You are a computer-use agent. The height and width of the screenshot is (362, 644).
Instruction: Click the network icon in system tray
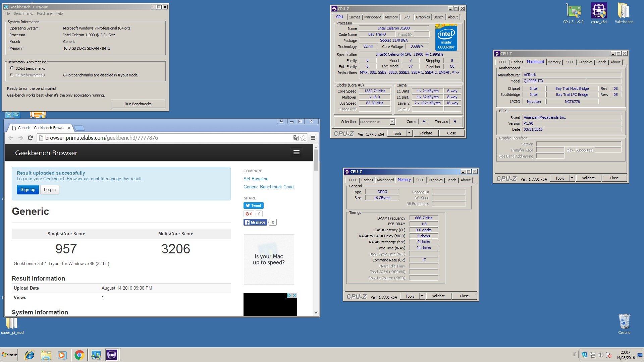pos(593,355)
